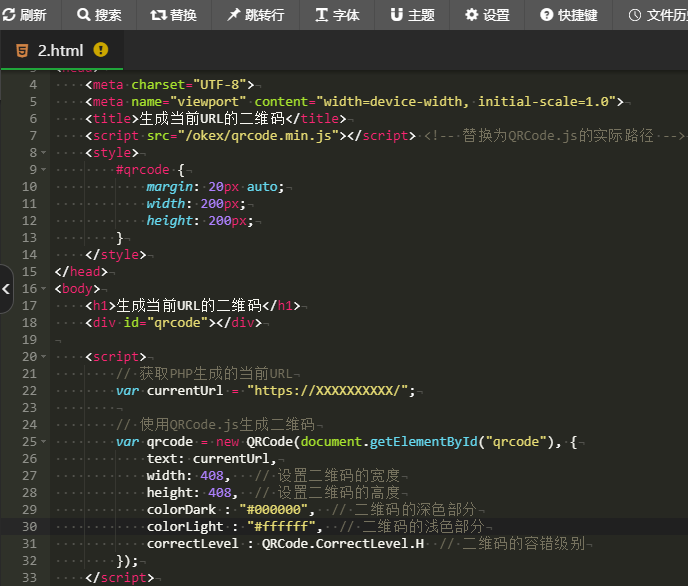Click the closing </head> tag on line 15

pyautogui.click(x=81, y=272)
